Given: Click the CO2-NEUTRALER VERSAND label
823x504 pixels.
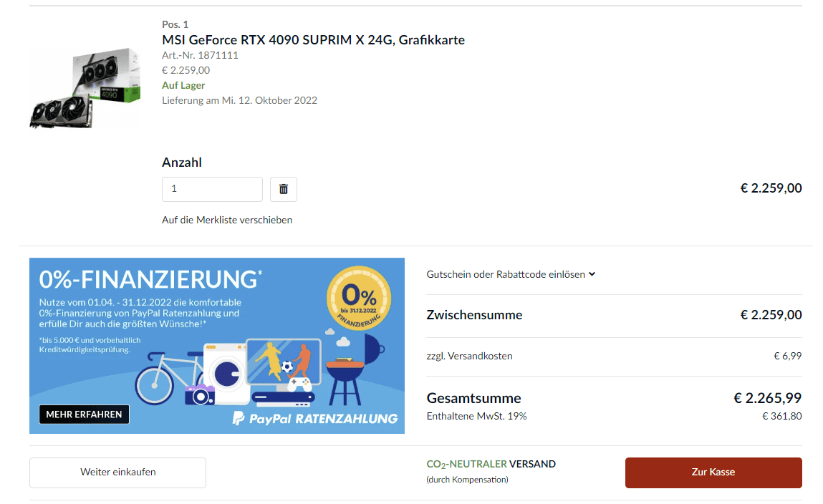Looking at the screenshot, I should (491, 464).
